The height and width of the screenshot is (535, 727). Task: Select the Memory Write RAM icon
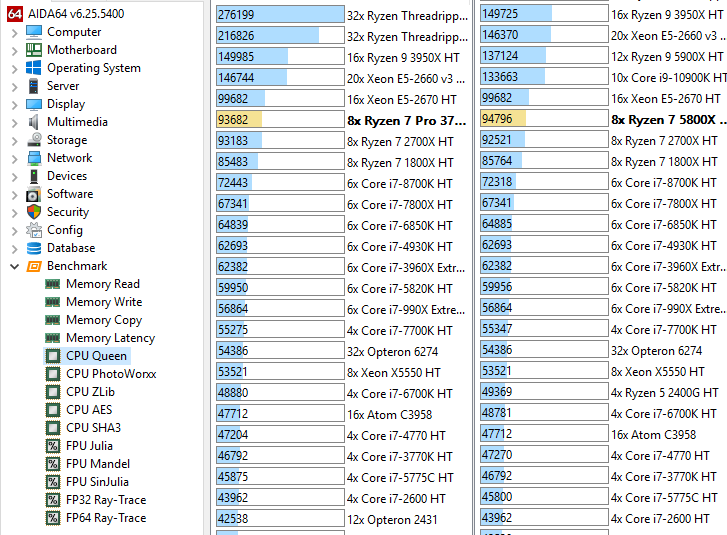pos(53,302)
